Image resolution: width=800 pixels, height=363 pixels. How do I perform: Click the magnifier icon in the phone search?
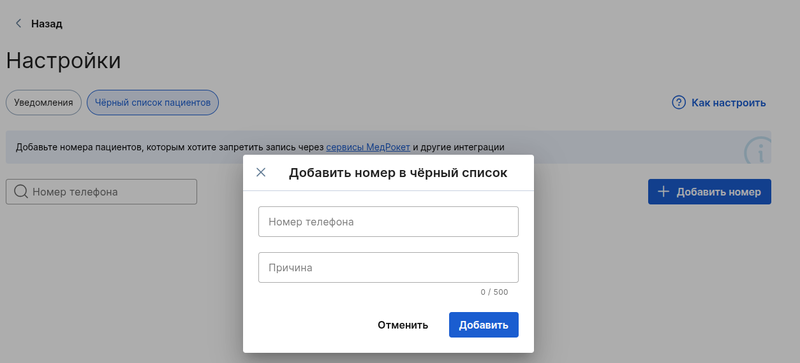(x=21, y=192)
